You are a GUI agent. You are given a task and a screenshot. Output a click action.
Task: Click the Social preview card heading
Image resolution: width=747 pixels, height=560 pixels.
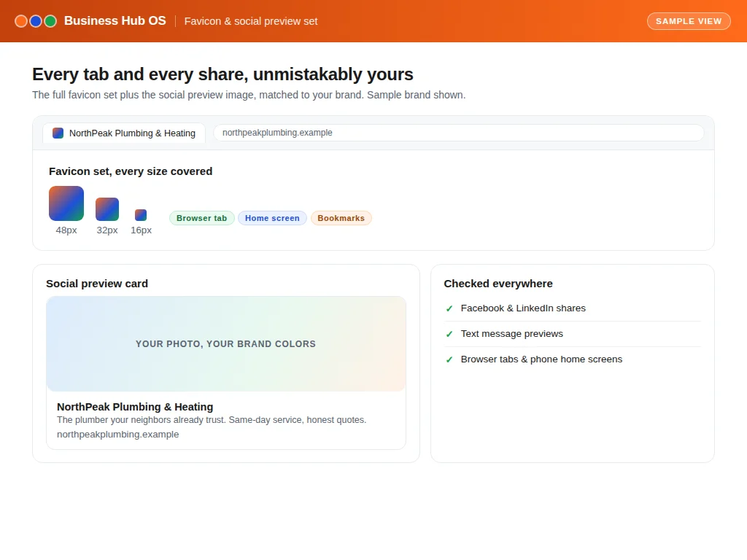97,284
